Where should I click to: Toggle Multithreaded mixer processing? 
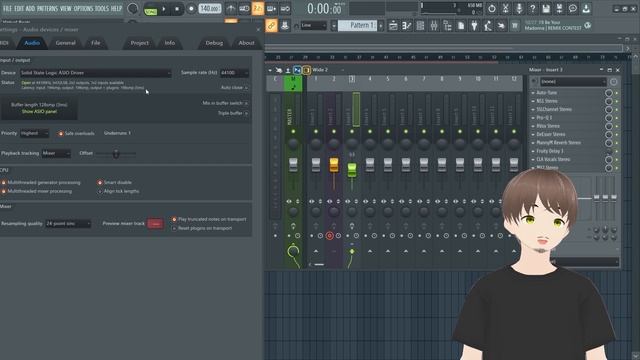(x=37, y=191)
